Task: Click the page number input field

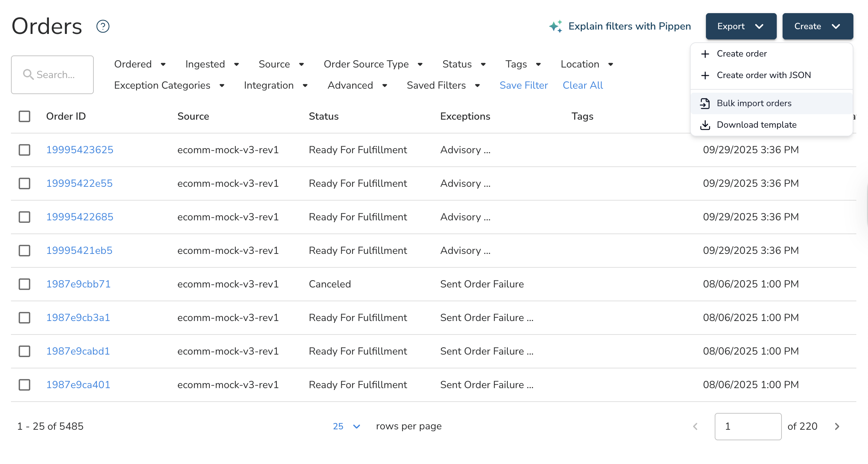Action: pos(748,426)
